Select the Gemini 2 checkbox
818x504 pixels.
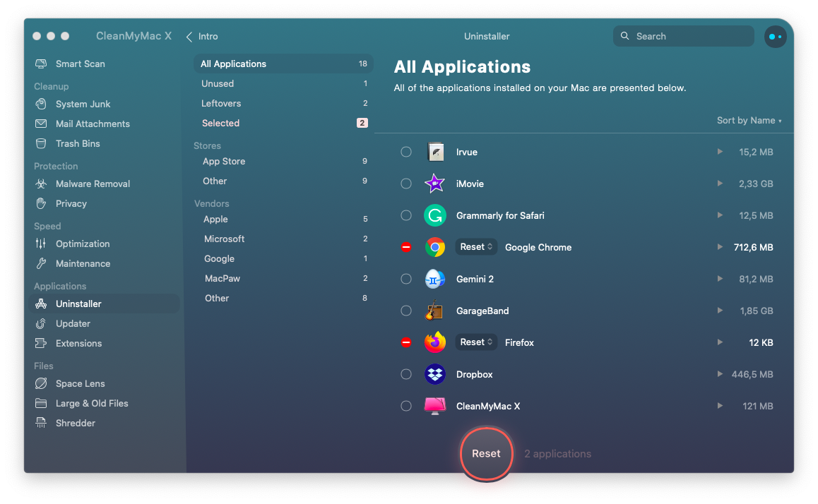406,279
